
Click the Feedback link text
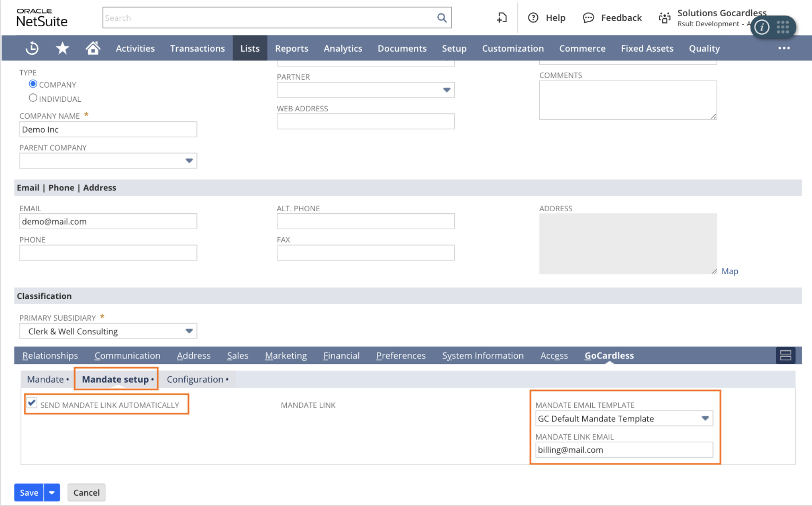pos(621,18)
